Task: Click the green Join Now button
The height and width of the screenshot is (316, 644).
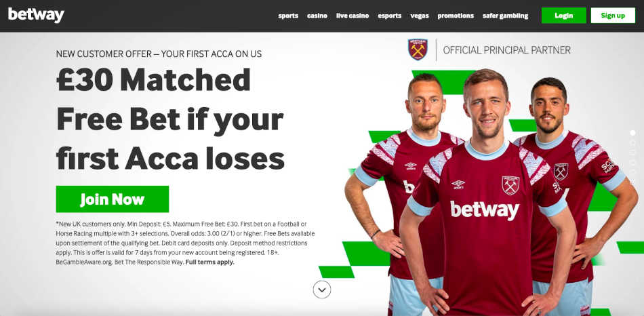Action: click(113, 199)
